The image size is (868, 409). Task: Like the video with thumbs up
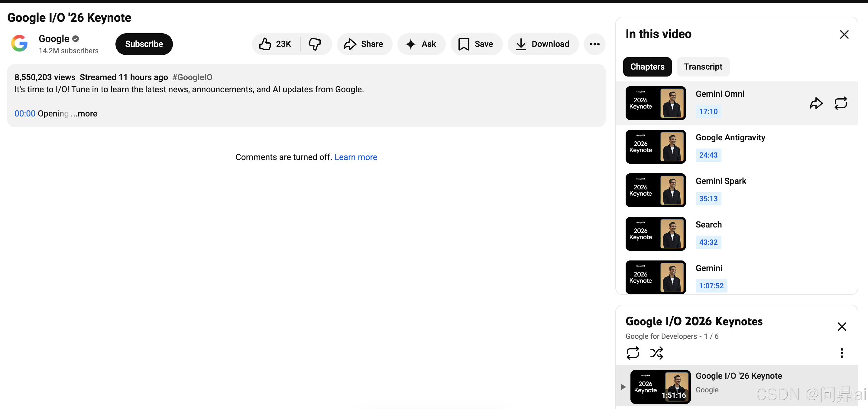pyautogui.click(x=276, y=44)
